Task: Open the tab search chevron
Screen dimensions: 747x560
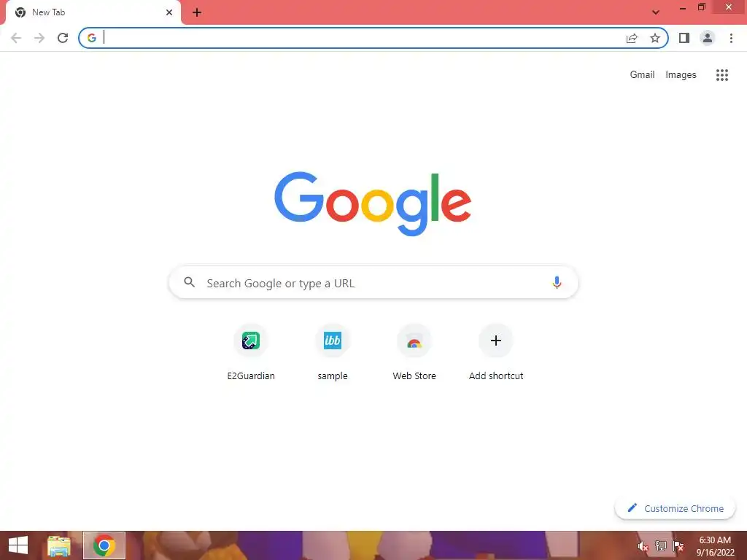Action: click(656, 12)
